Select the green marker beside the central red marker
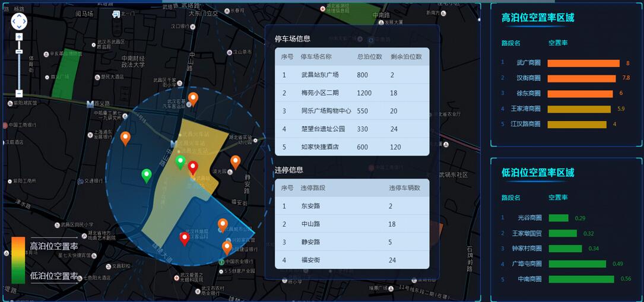The width and height of the screenshot is (644, 302). point(180,162)
